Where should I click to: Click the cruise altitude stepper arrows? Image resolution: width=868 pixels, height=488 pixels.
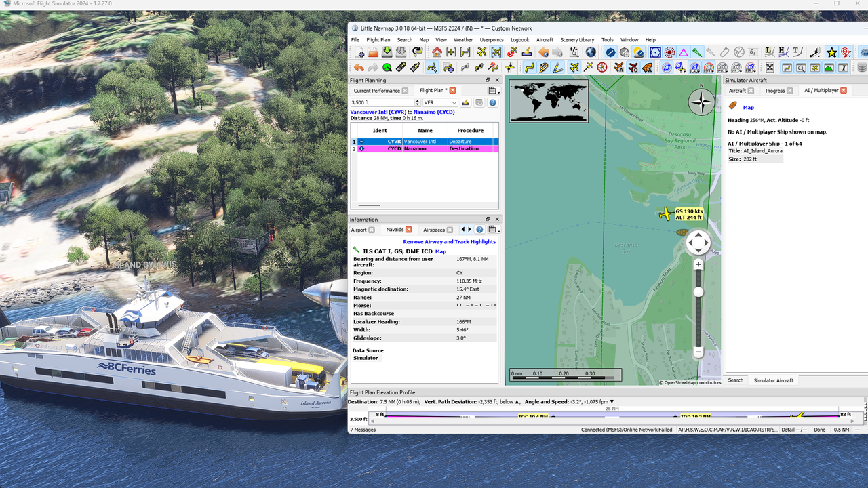point(417,103)
